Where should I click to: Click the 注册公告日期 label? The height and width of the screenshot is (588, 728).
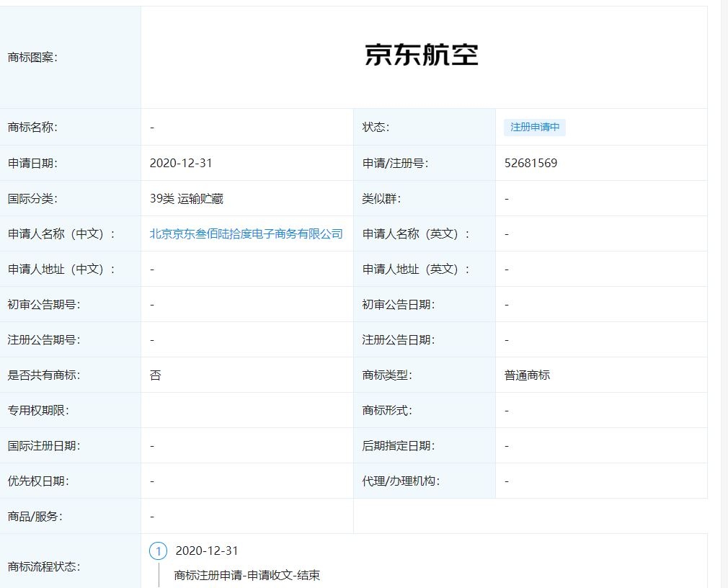click(399, 339)
